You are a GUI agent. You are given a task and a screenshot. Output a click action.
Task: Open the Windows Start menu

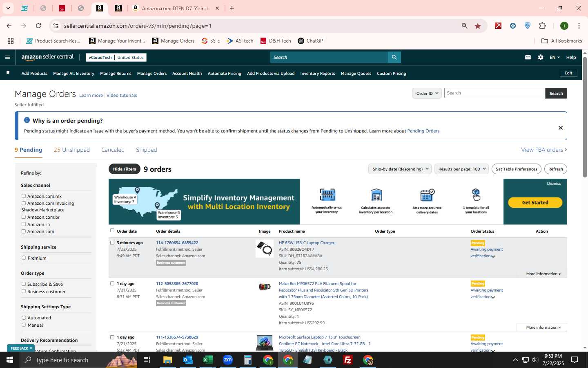coord(10,360)
